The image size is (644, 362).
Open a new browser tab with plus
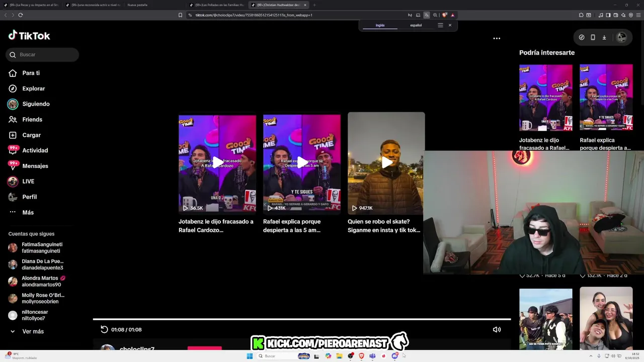tap(314, 5)
